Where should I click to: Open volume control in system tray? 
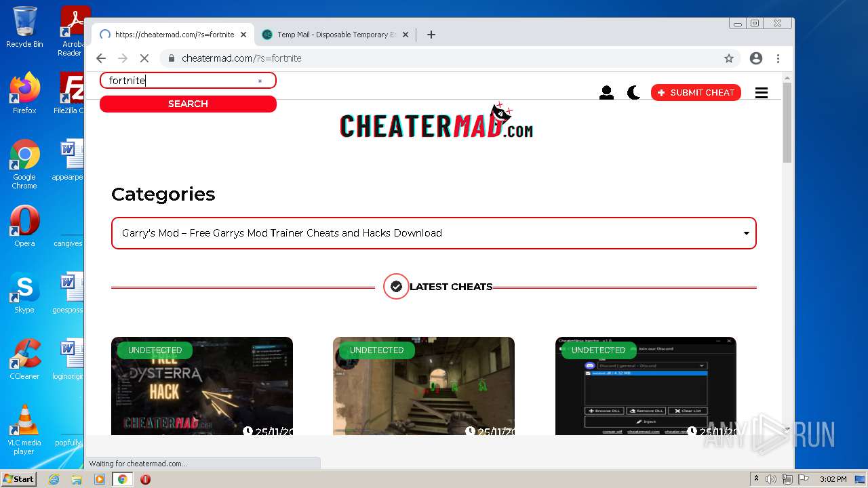771,479
